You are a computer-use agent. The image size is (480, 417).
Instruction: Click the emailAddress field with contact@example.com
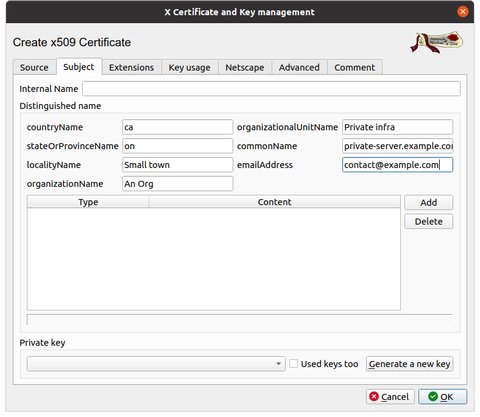[397, 165]
